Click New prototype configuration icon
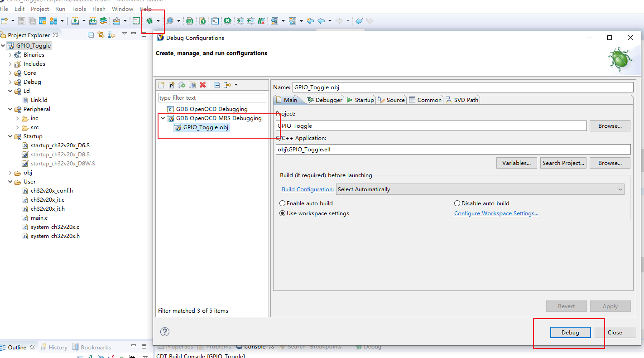 [x=172, y=85]
